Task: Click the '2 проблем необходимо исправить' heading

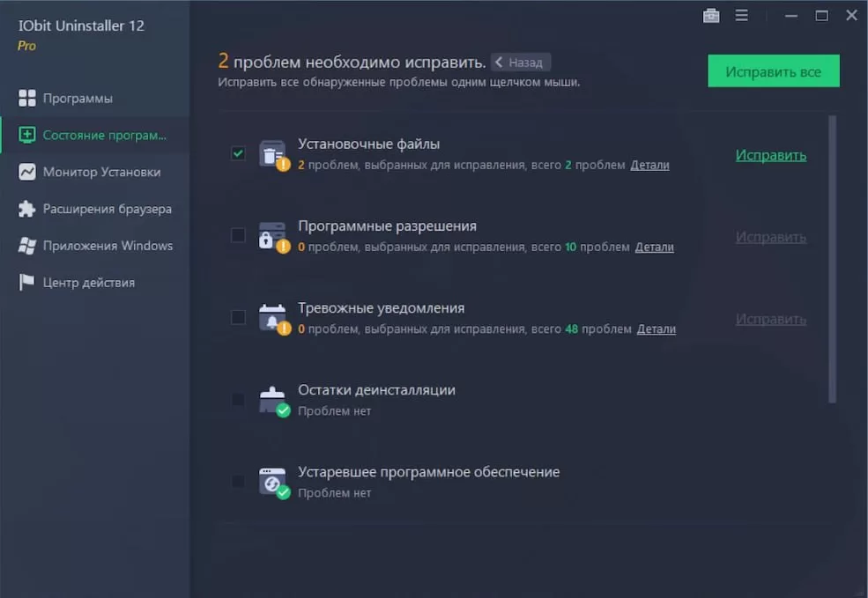Action: tap(352, 62)
